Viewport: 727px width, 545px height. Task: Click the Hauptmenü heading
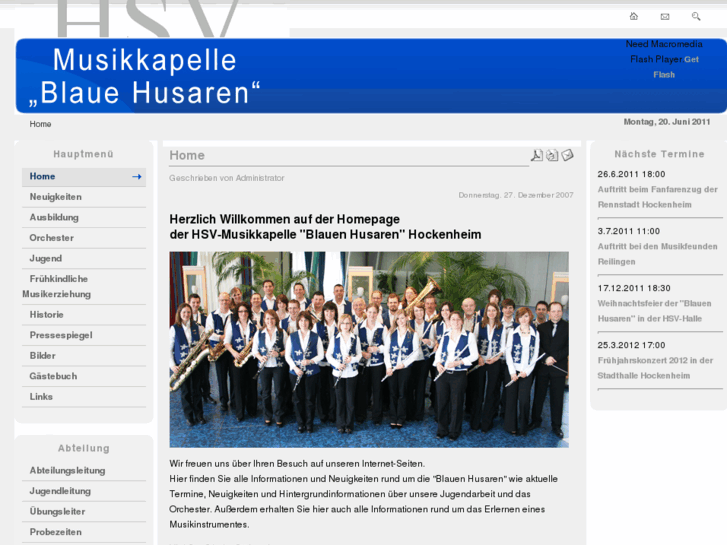pos(83,154)
